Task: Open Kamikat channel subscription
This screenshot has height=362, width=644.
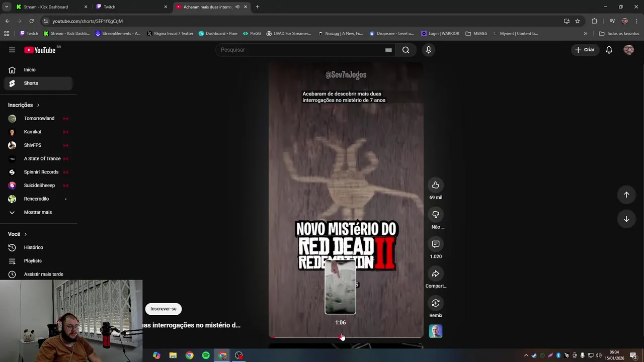Action: point(38,132)
